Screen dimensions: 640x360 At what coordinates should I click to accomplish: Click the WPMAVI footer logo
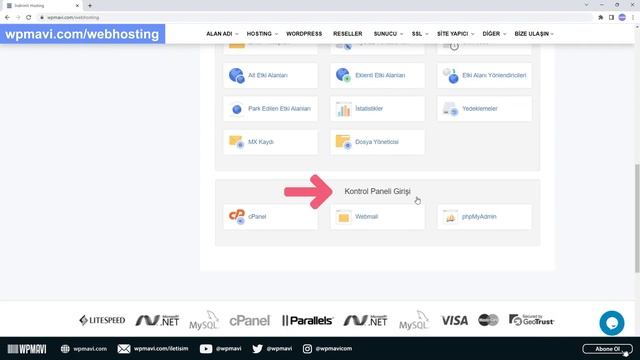click(27, 349)
